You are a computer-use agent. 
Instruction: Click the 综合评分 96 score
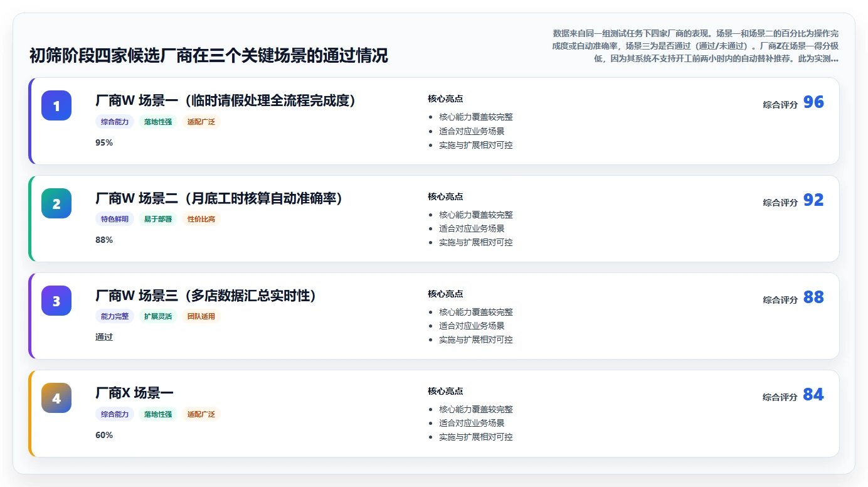[793, 103]
